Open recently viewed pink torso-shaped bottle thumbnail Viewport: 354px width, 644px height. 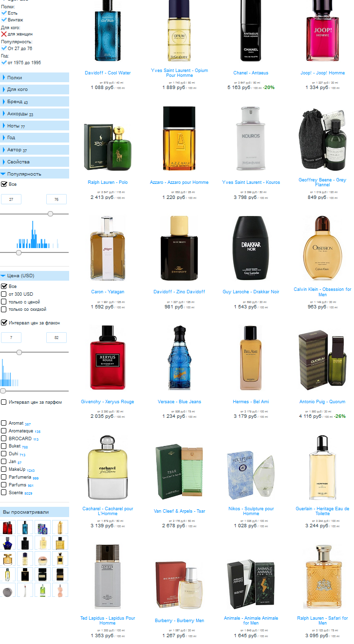pyautogui.click(x=59, y=590)
